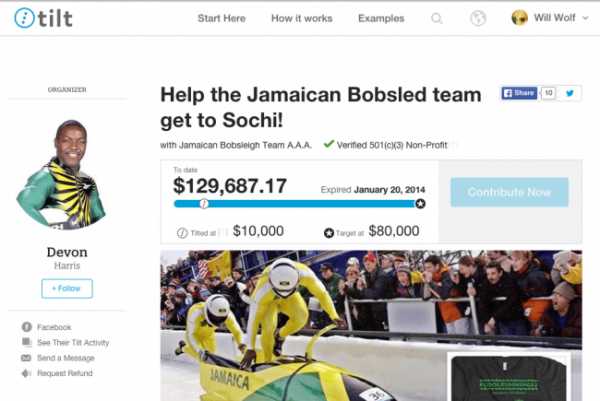Screen dimensions: 600x401
Task: Click the Tilt Activity icon
Action: pyautogui.click(x=26, y=342)
